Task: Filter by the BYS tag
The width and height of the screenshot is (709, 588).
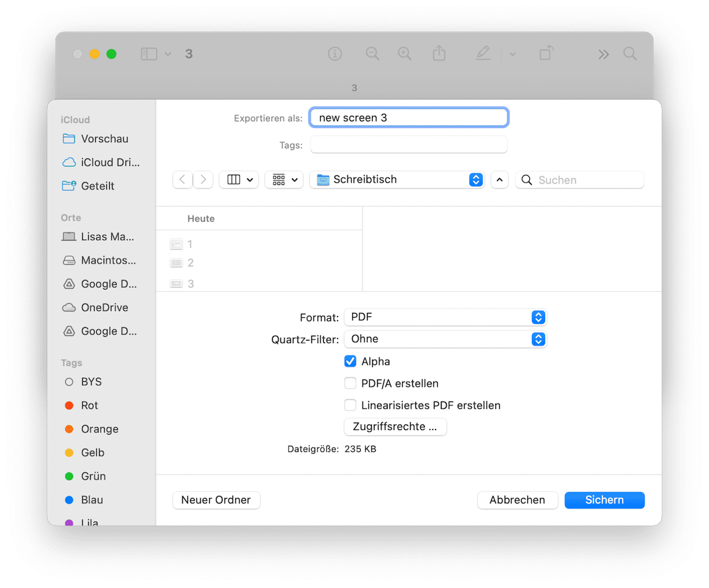Action: [83, 382]
